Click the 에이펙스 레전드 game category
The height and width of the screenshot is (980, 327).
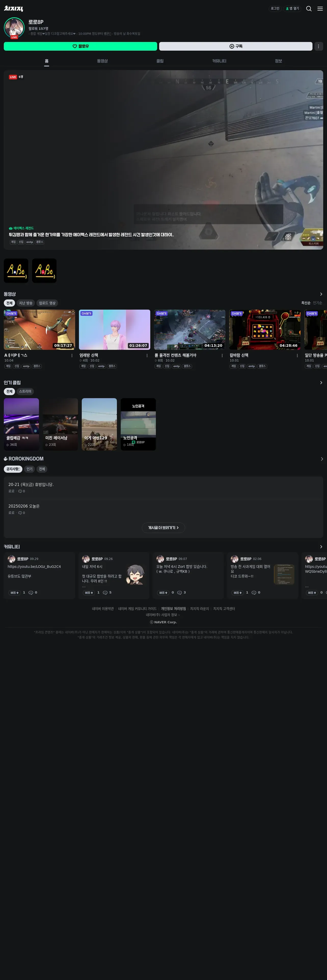[21, 228]
